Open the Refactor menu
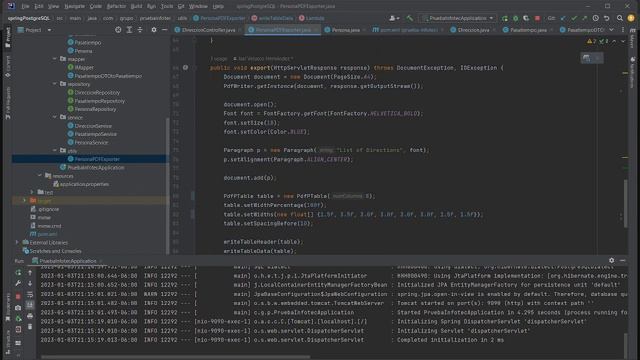The image size is (640, 360). point(116,6)
